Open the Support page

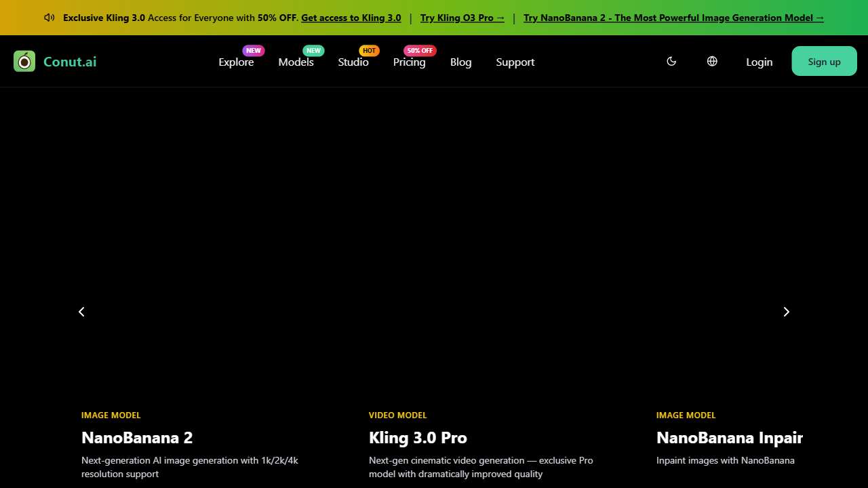coord(515,62)
